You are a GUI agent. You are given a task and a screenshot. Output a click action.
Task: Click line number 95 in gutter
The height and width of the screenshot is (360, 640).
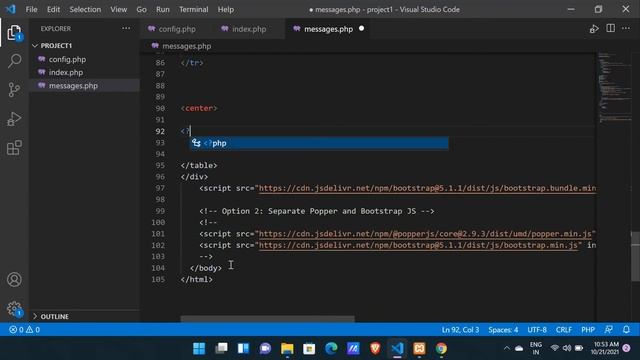(160, 165)
